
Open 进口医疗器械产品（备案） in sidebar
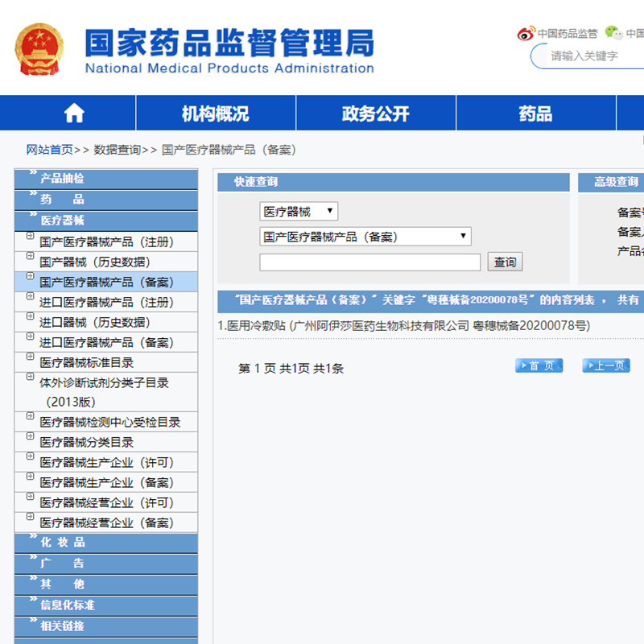pos(107,343)
